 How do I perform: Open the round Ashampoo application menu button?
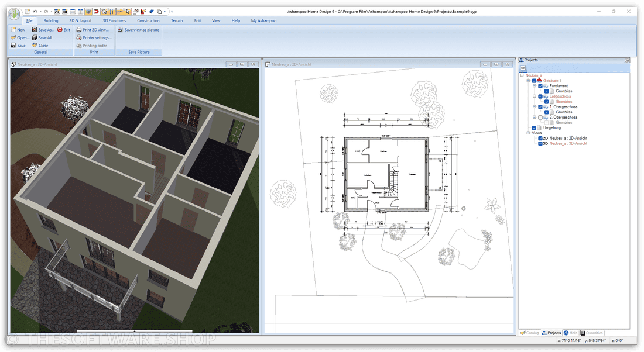pos(14,14)
